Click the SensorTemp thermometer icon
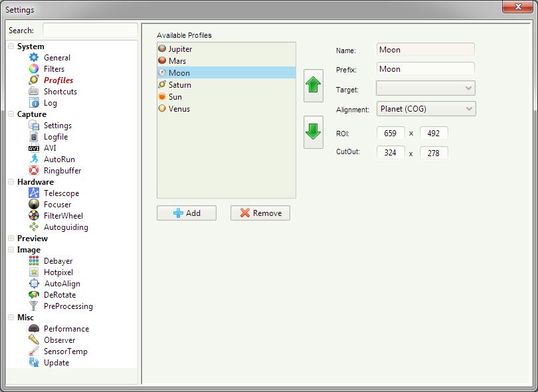538x392 pixels. coord(34,351)
